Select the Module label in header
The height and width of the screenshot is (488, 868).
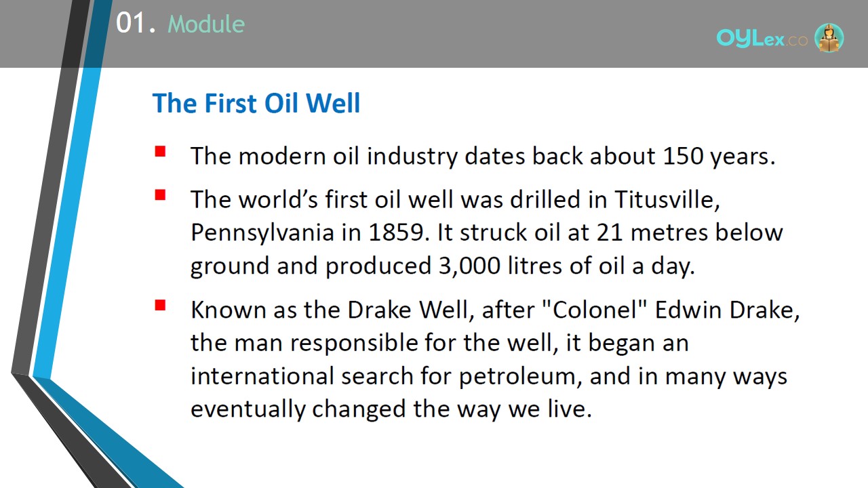(x=206, y=24)
